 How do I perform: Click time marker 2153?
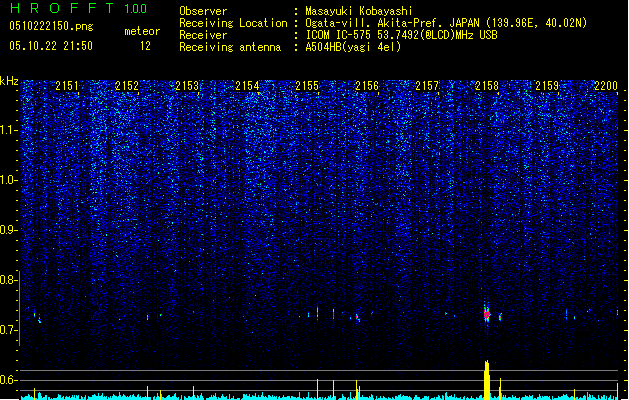pyautogui.click(x=187, y=86)
